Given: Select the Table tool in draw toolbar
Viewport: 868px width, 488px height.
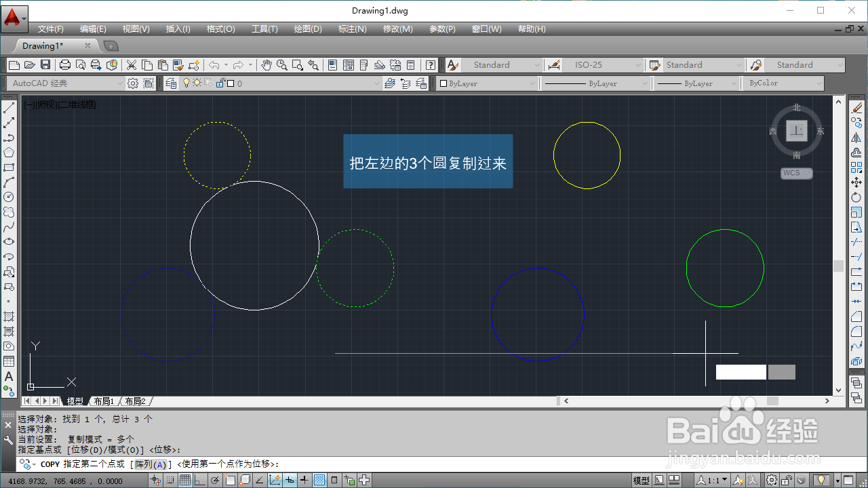Looking at the screenshot, I should pyautogui.click(x=9, y=361).
